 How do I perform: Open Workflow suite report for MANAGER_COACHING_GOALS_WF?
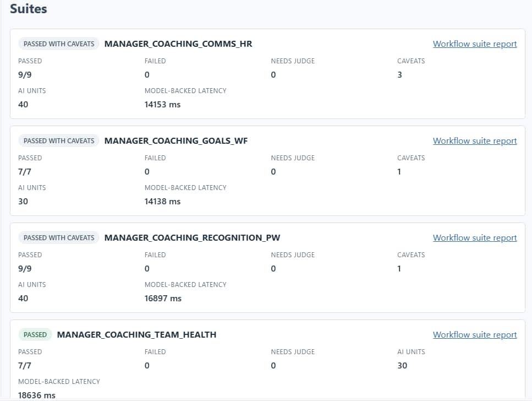pos(475,140)
